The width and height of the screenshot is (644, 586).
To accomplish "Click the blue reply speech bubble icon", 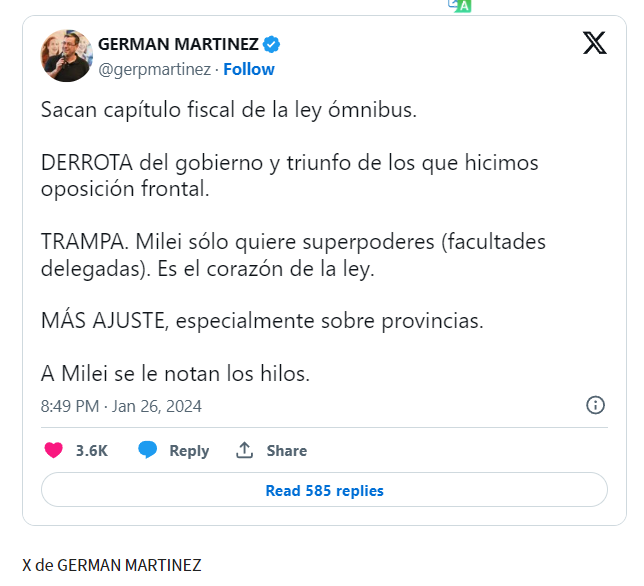I will point(148,450).
